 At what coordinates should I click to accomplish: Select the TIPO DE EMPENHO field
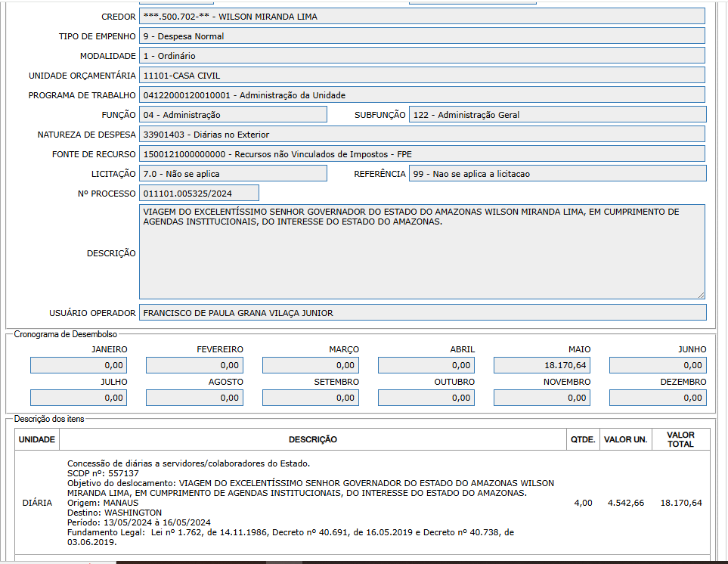pyautogui.click(x=422, y=36)
